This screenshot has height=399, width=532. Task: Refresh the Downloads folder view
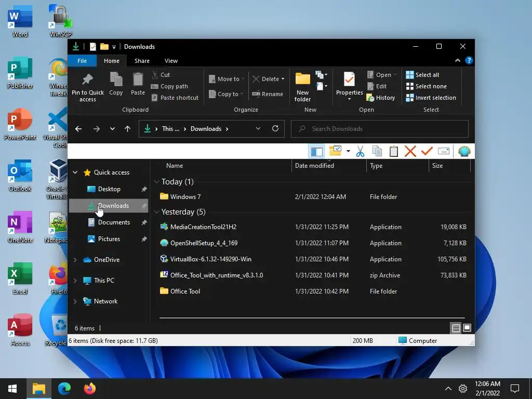(x=275, y=129)
